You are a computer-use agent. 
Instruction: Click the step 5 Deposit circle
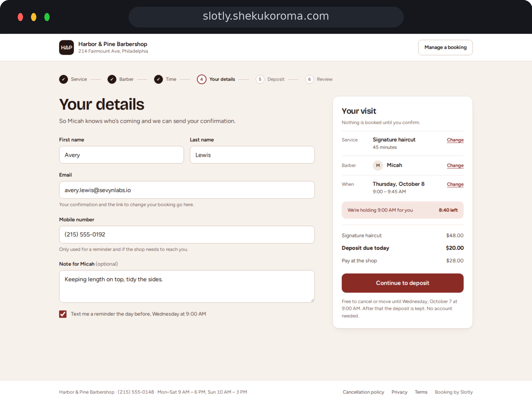(x=260, y=79)
